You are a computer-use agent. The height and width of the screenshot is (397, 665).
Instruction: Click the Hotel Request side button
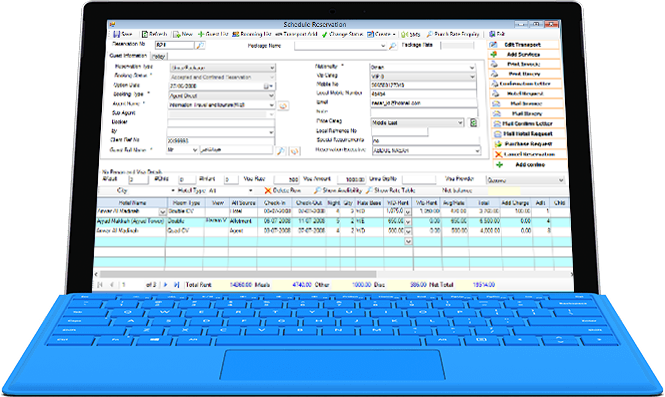[526, 93]
